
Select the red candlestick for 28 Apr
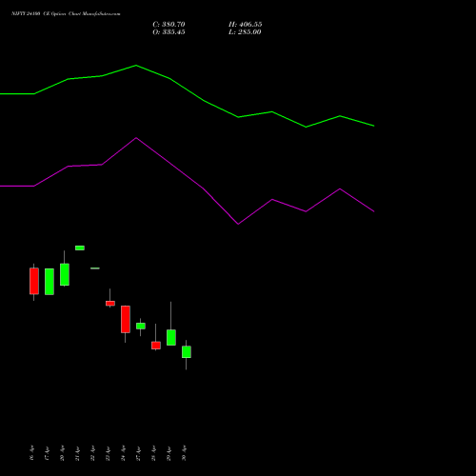156,346
